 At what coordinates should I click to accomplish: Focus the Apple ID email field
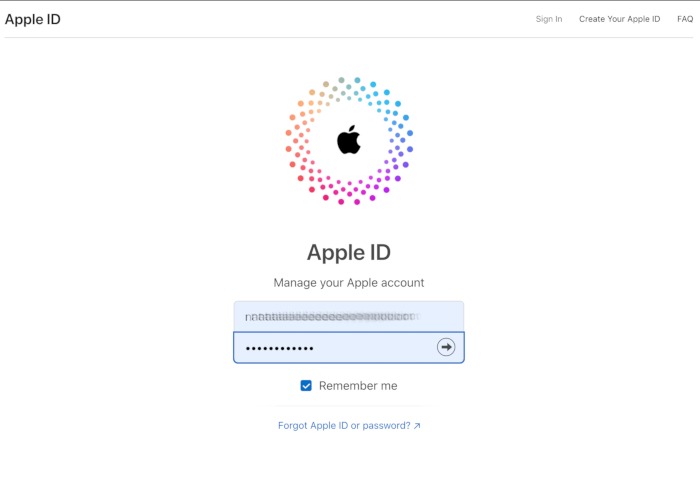349,316
